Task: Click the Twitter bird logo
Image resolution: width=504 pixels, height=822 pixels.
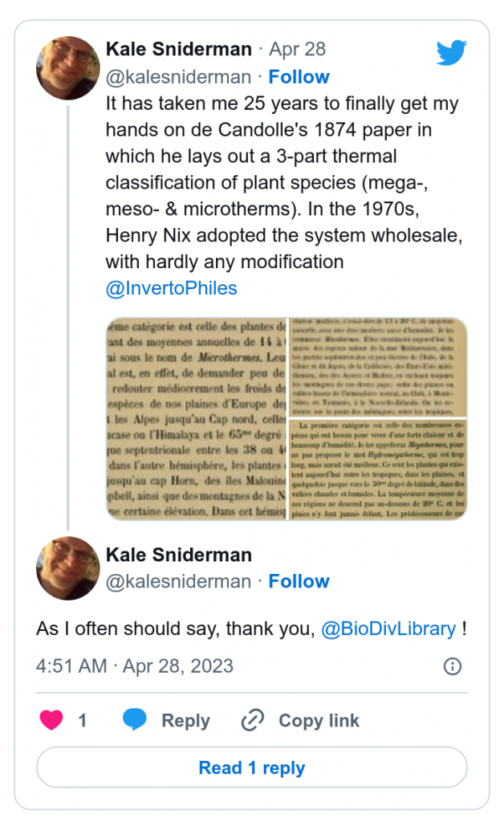Action: [451, 53]
